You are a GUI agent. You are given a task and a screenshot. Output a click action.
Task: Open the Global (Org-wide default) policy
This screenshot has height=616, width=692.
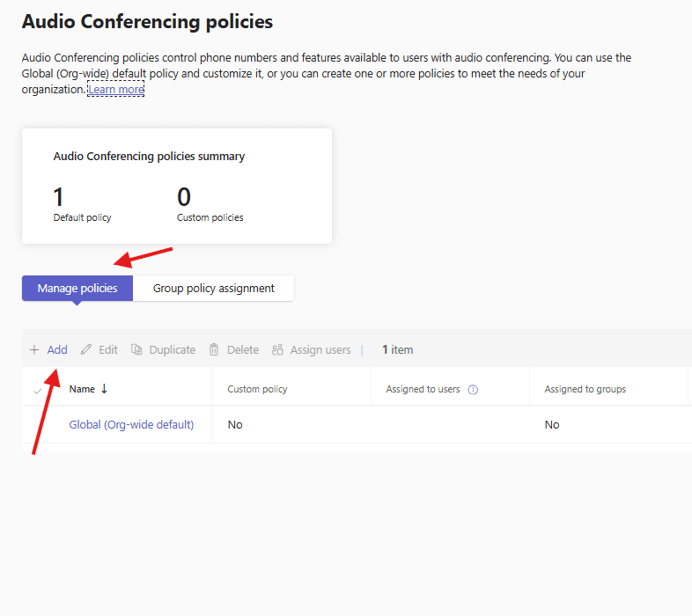(x=131, y=425)
